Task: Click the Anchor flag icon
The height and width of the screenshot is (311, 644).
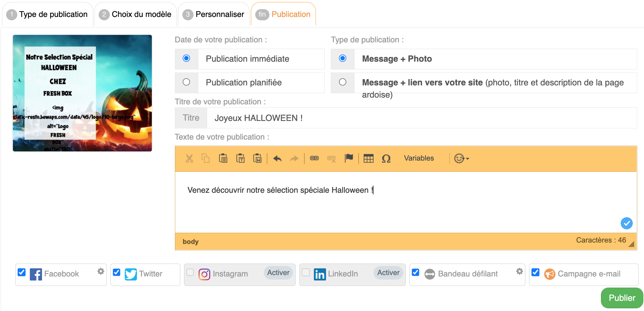Action: click(349, 158)
